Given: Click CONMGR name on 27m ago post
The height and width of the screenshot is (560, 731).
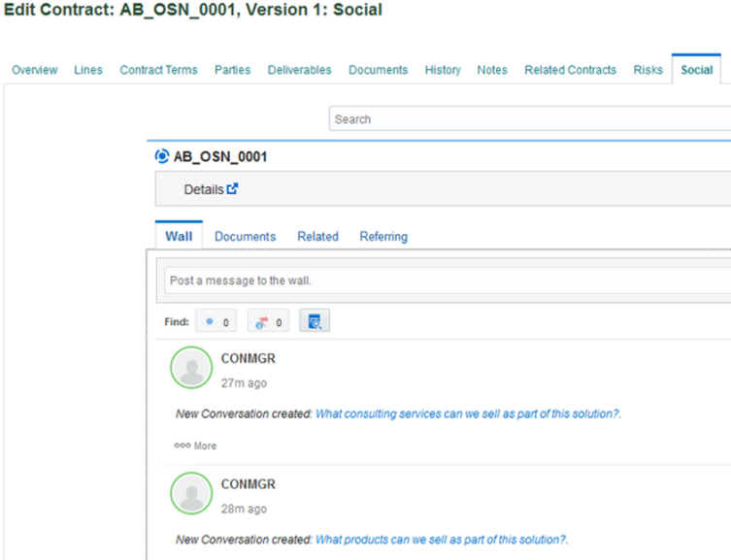Looking at the screenshot, I should coord(248,358).
